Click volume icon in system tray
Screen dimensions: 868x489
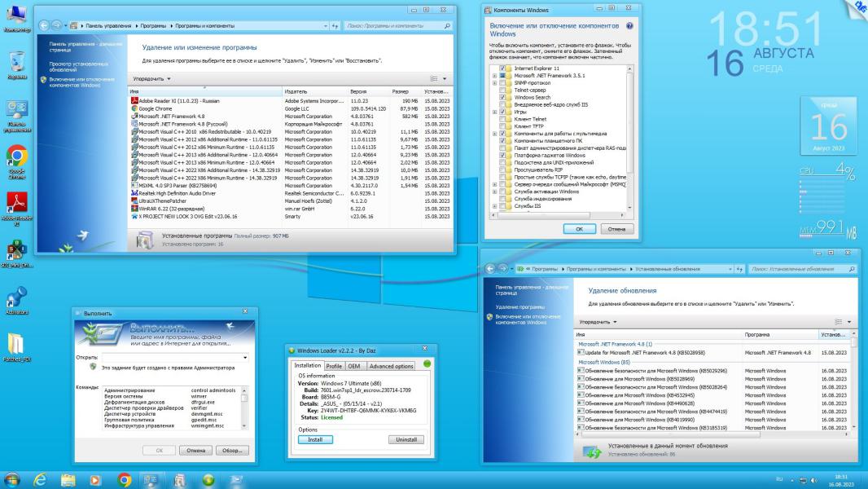(x=815, y=480)
